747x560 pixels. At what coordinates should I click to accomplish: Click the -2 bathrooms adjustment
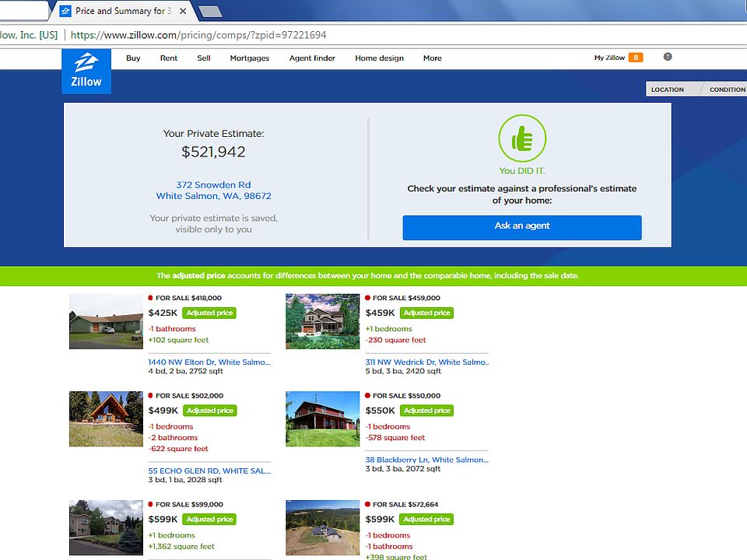pos(173,438)
